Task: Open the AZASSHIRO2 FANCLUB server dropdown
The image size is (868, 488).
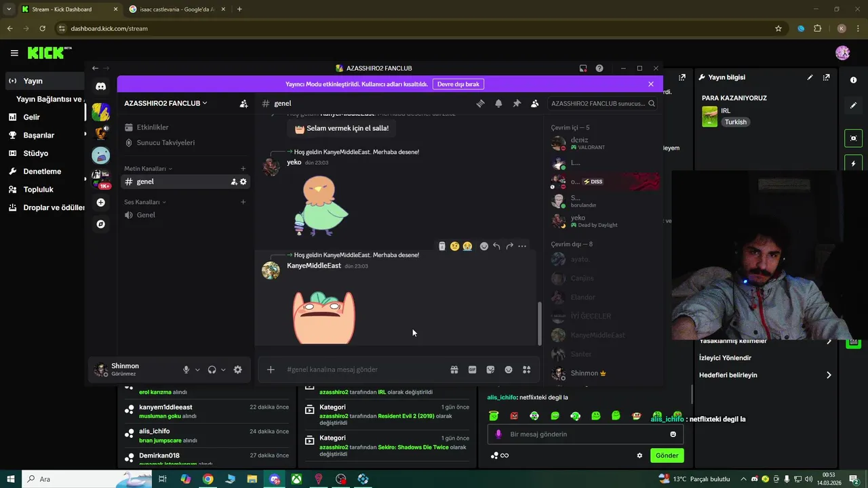Action: tap(166, 103)
